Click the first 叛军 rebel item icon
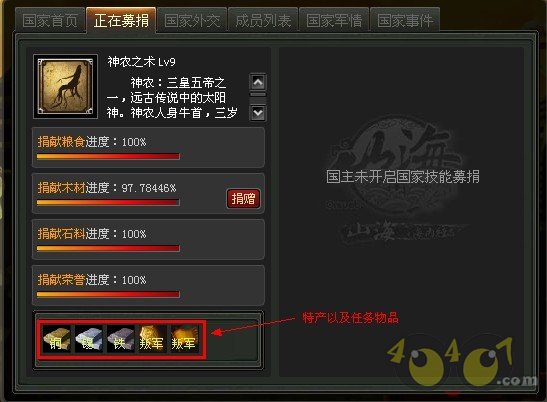Viewport: 547px width, 402px height. click(152, 338)
